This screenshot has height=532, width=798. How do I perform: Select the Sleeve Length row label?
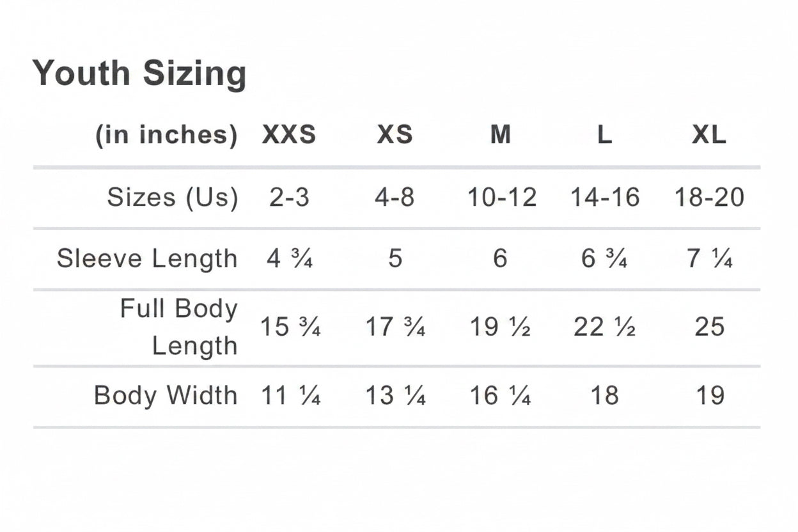point(147,259)
